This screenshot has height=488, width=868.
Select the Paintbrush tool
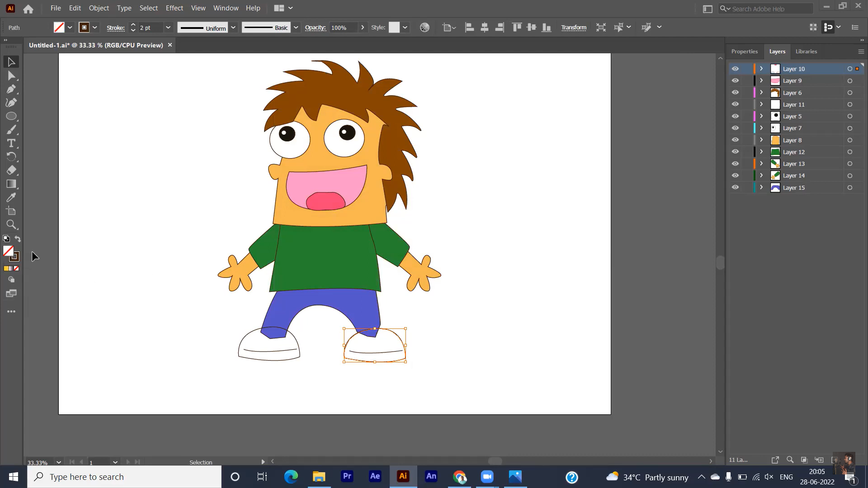[11, 130]
